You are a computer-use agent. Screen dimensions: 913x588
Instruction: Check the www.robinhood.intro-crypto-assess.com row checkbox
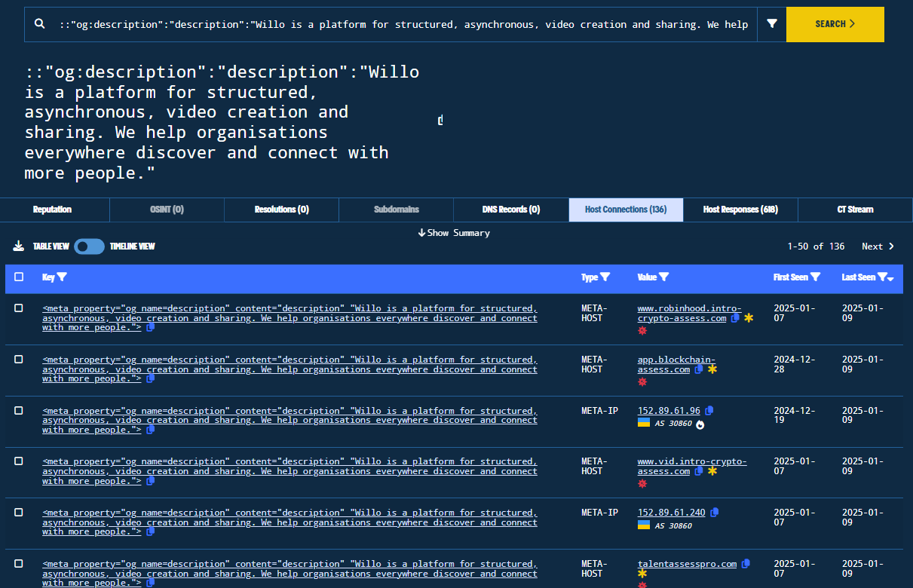point(19,308)
